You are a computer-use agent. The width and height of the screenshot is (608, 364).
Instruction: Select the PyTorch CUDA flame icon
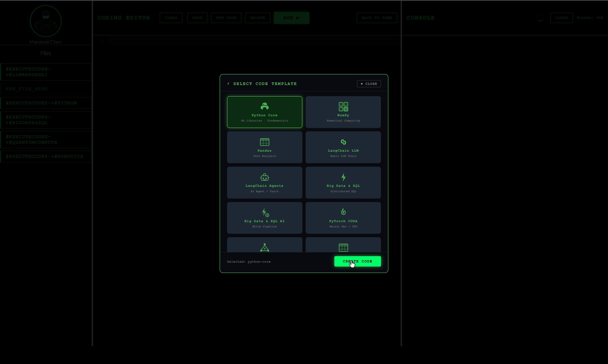[x=343, y=211]
